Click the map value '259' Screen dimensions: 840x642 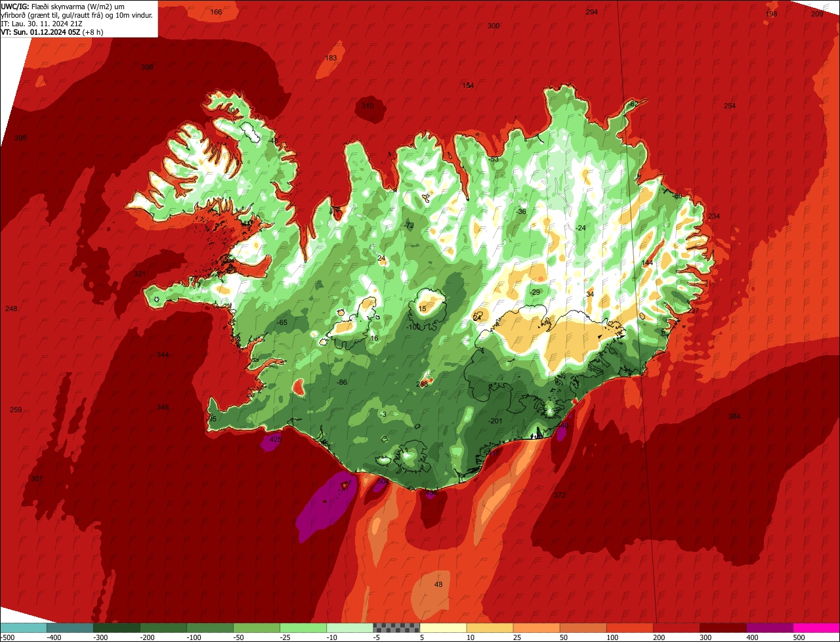click(x=16, y=410)
